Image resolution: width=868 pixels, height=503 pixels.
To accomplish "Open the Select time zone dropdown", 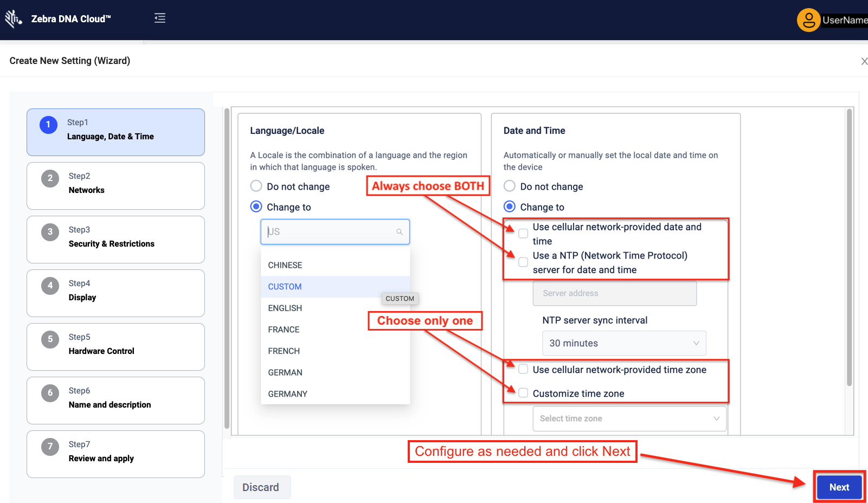I will tap(629, 418).
